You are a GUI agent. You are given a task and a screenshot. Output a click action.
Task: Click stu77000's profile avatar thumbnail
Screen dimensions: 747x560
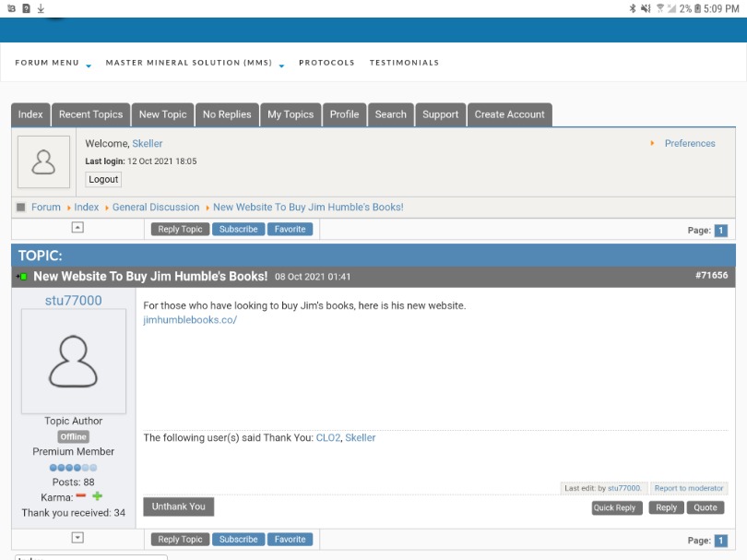coord(74,361)
